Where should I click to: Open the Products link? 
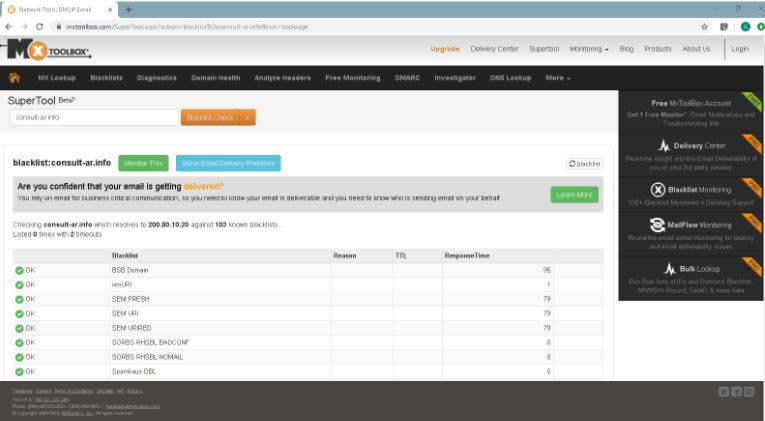click(x=658, y=49)
